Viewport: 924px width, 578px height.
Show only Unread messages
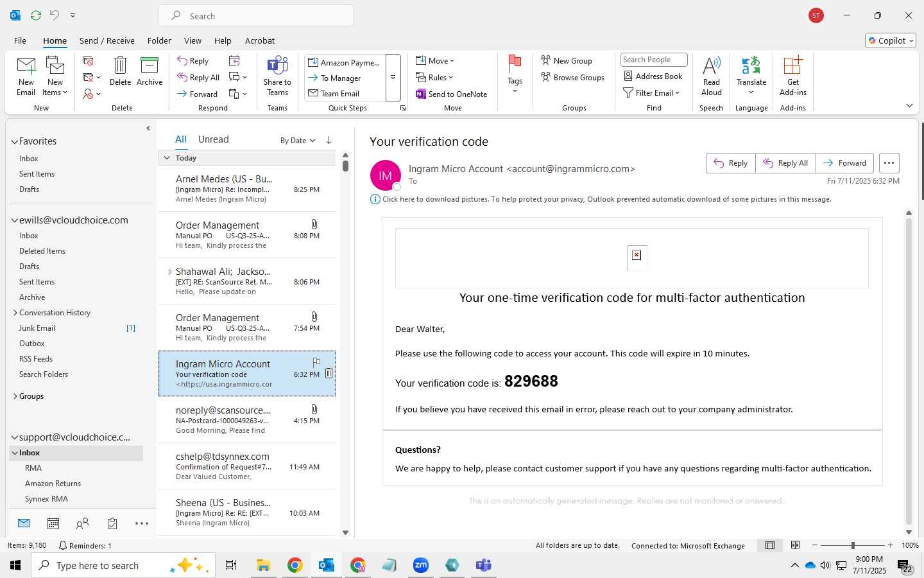point(213,139)
